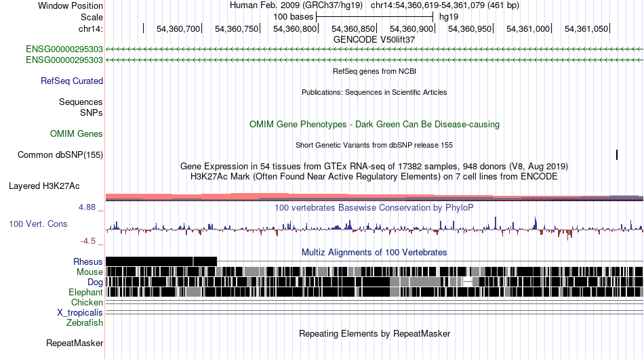Click the Scale track label
Screen dimensions: 644x359
pyautogui.click(x=92, y=17)
